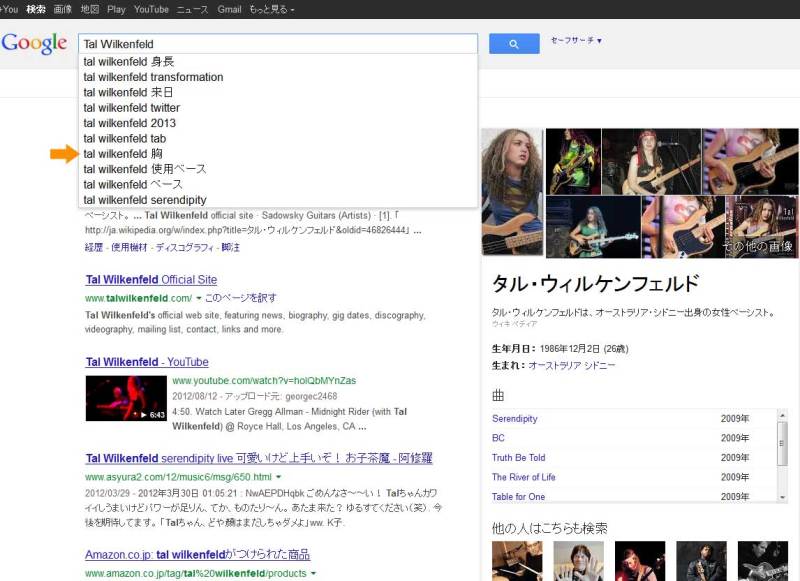The image size is (800, 581).
Task: Choose suggestion tal wilkenfeld 身長
Action: [x=278, y=62]
